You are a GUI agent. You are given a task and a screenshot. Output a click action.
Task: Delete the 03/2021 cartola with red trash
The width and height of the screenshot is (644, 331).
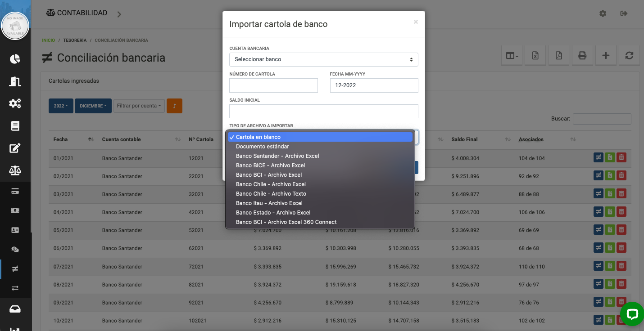[621, 194]
